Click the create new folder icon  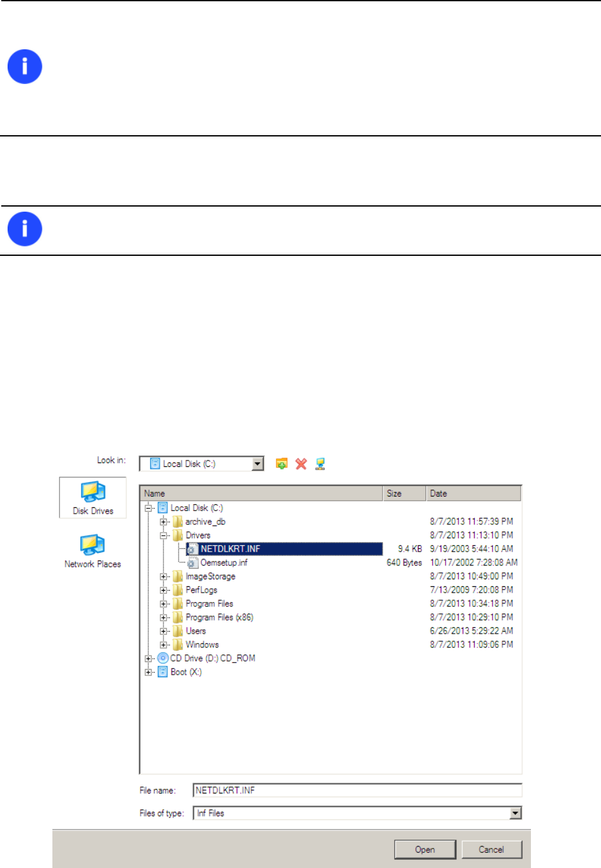point(282,464)
